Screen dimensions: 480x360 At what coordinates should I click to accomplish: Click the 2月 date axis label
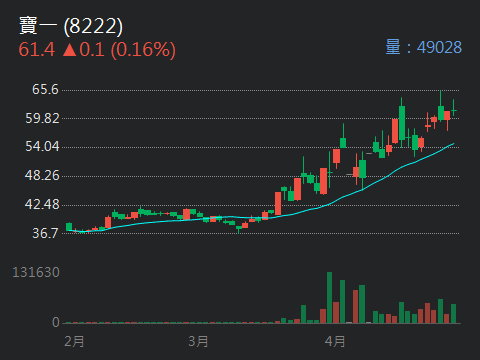(x=74, y=342)
